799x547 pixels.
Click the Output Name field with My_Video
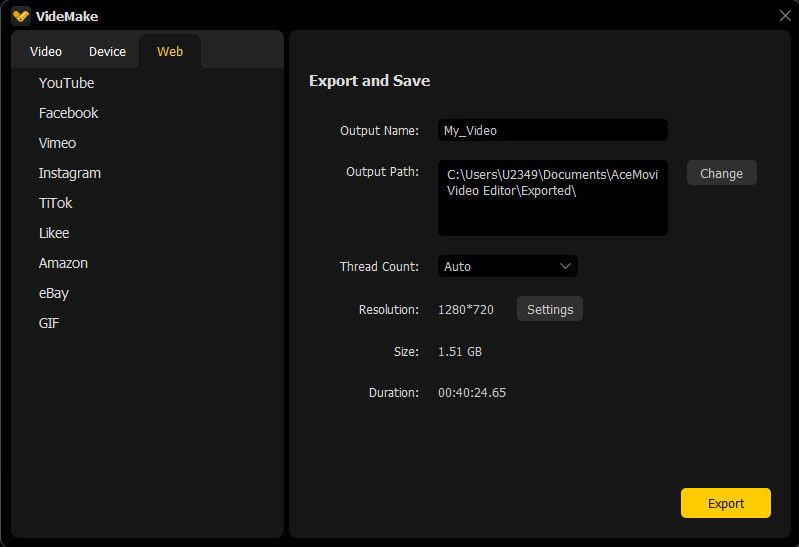pos(553,131)
